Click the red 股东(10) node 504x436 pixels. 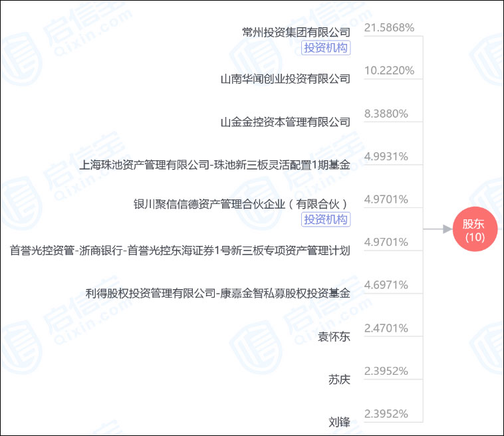(x=475, y=229)
